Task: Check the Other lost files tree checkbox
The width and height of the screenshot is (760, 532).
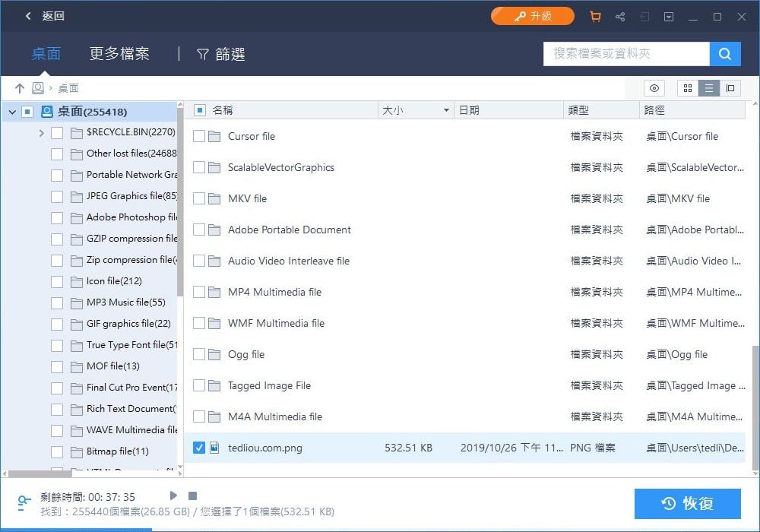Action: [x=57, y=154]
